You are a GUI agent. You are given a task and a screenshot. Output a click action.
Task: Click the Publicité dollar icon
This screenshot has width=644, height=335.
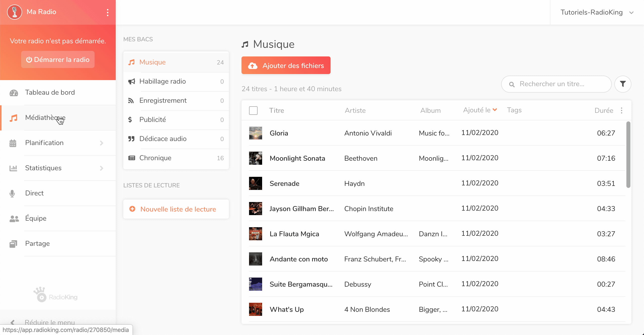coord(130,120)
